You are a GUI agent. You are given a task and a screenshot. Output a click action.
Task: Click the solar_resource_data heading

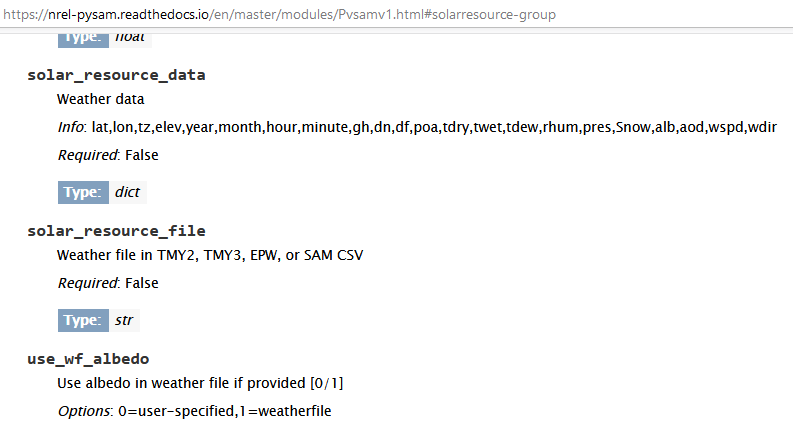coord(116,75)
